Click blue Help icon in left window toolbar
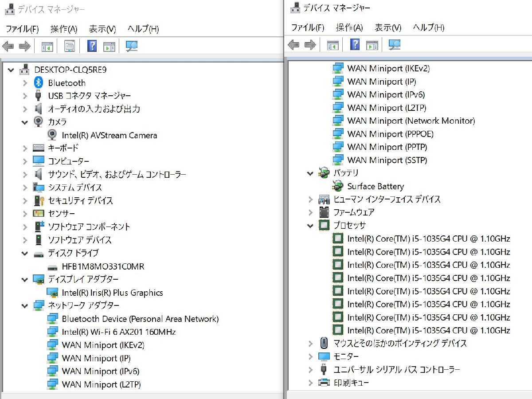 [x=92, y=46]
